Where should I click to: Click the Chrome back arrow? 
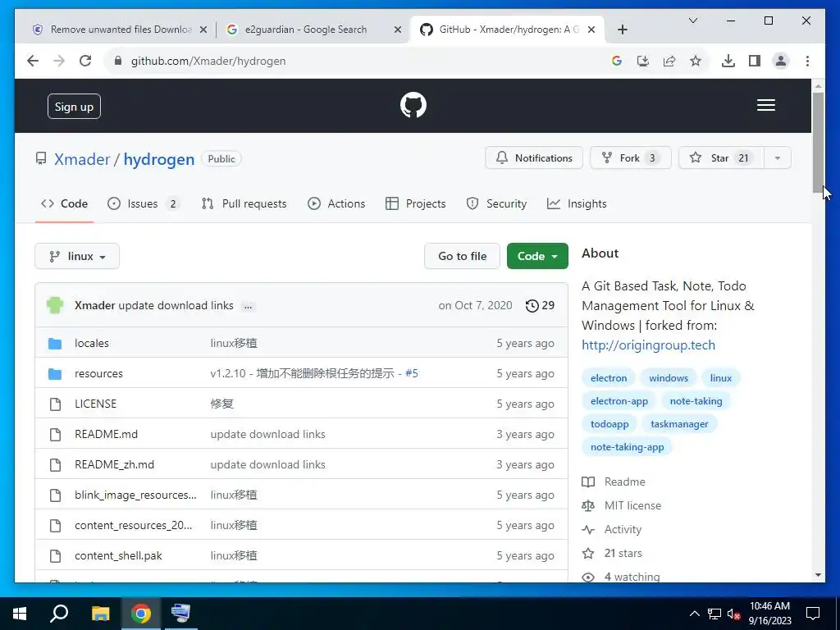33,61
